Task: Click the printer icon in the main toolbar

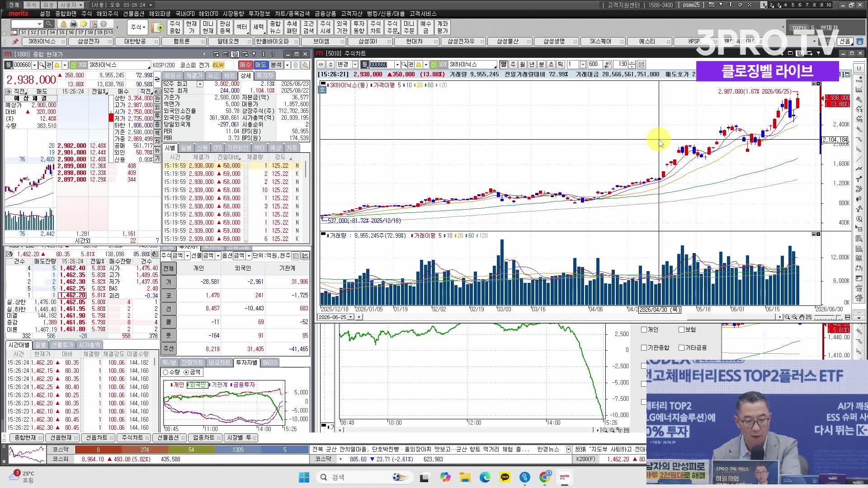Action: (74, 24)
